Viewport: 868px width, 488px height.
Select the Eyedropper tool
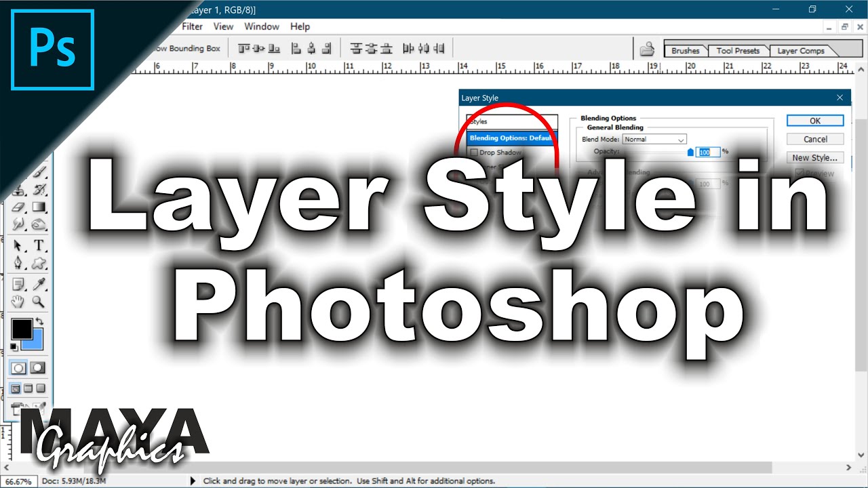click(38, 284)
